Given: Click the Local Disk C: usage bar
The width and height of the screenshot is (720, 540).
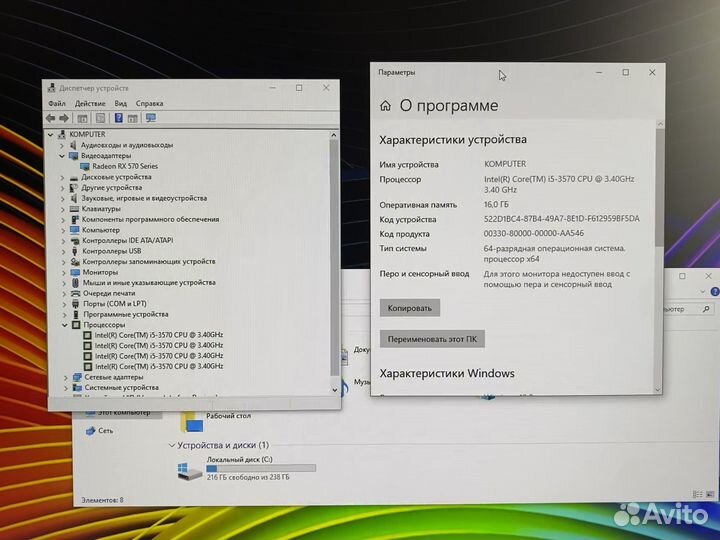Looking at the screenshot, I should pos(261,468).
